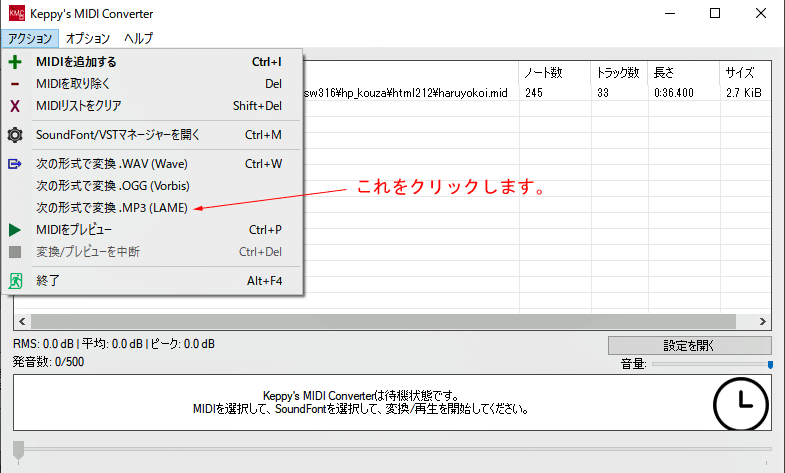Click the green play preview icon
This screenshot has width=785, height=473.
tap(15, 230)
